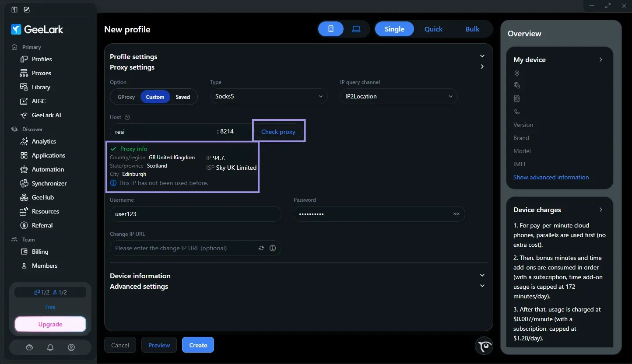Click the My device phone icon
The width and height of the screenshot is (632, 364).
(x=517, y=112)
